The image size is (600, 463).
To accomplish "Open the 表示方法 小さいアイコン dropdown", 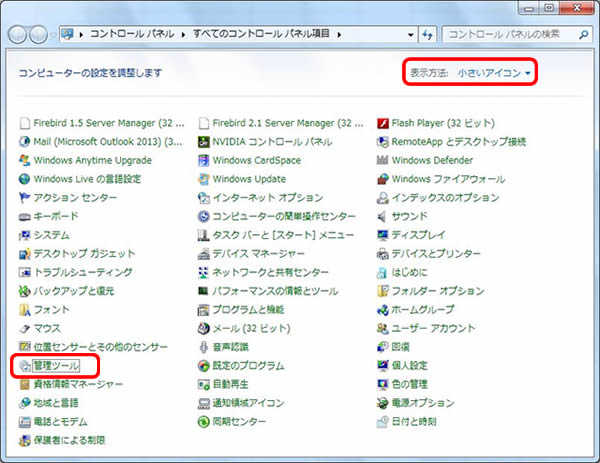I will [494, 73].
